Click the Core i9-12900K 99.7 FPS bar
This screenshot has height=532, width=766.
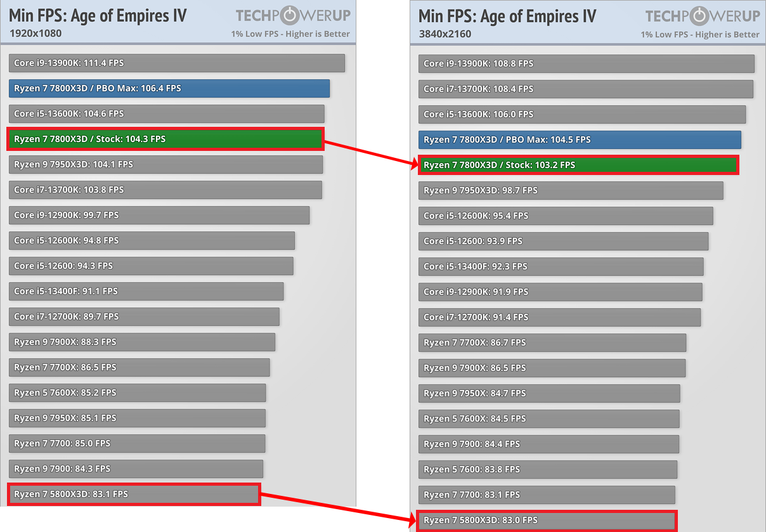pos(159,215)
